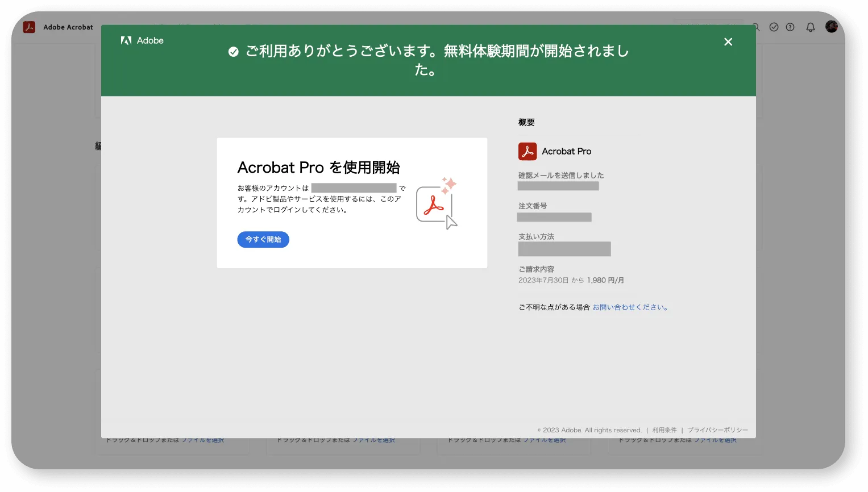Click the ご請求内容 label
This screenshot has width=868, height=492.
point(536,269)
